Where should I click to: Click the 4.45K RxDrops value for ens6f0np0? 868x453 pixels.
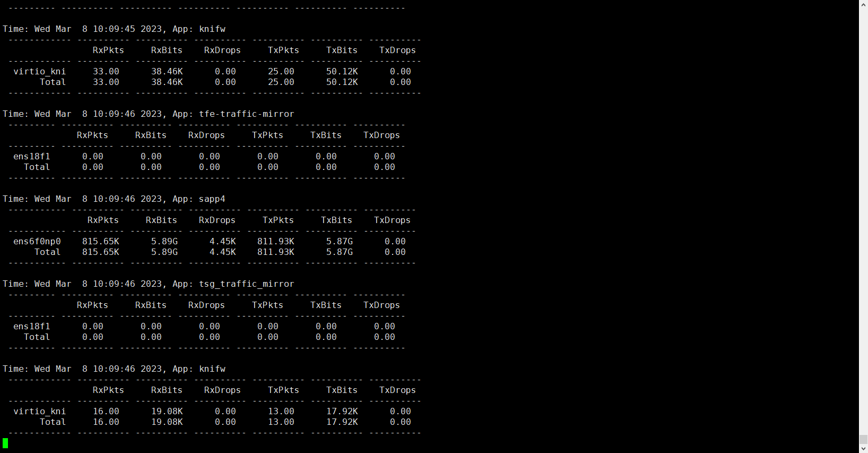[223, 242]
